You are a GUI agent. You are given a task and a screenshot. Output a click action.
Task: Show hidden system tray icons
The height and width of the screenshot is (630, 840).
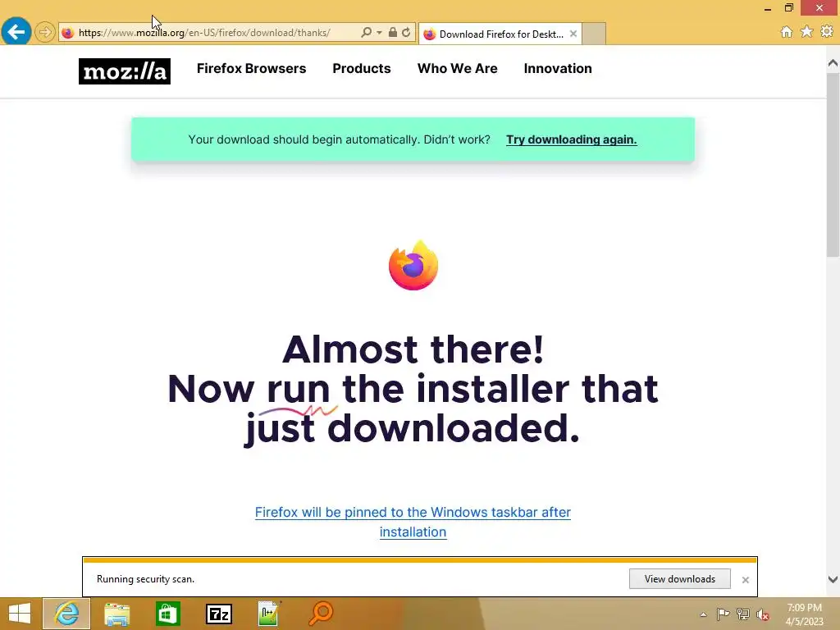(x=703, y=614)
